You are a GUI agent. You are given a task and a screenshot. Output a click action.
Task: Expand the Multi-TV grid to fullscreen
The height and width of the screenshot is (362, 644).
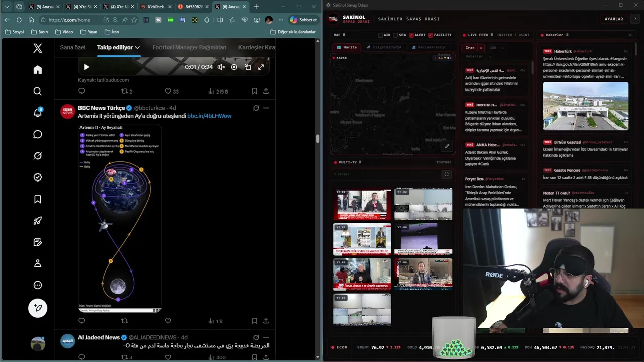446,174
